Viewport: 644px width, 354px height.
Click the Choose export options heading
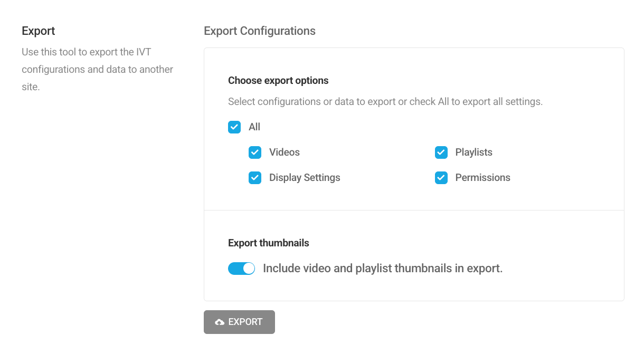coord(278,80)
